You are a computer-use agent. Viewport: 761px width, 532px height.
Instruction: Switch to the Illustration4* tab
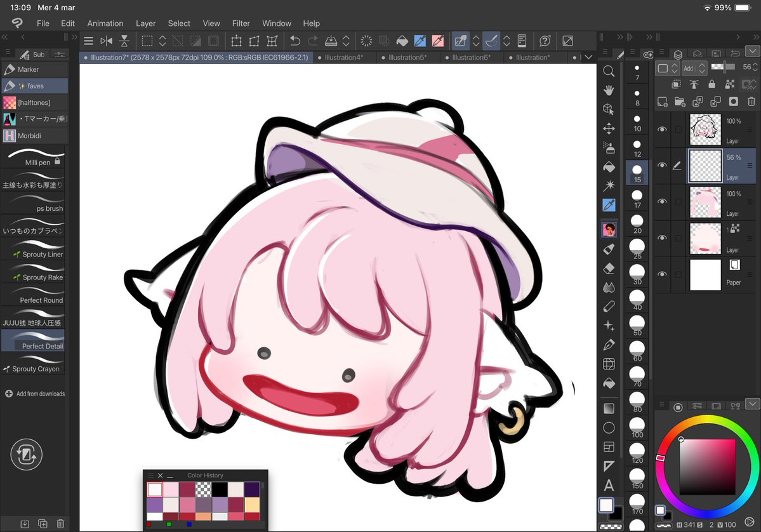point(343,57)
